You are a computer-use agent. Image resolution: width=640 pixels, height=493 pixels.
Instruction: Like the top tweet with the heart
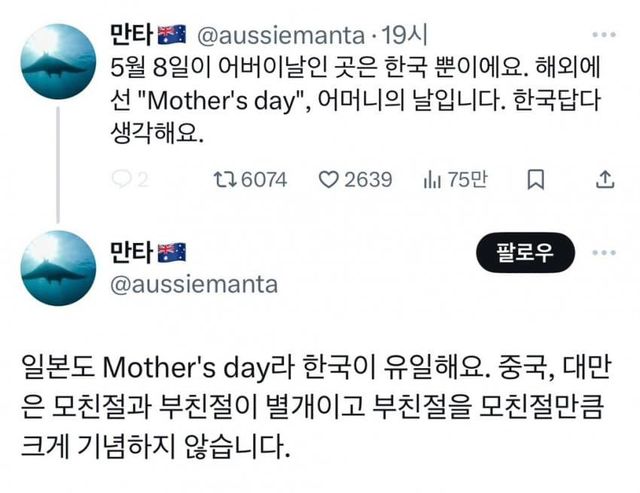[x=329, y=179]
